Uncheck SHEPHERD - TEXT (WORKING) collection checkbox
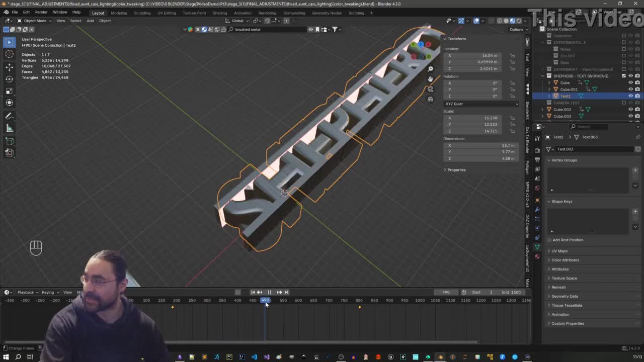Image resolution: width=644 pixels, height=362 pixels. [x=624, y=76]
